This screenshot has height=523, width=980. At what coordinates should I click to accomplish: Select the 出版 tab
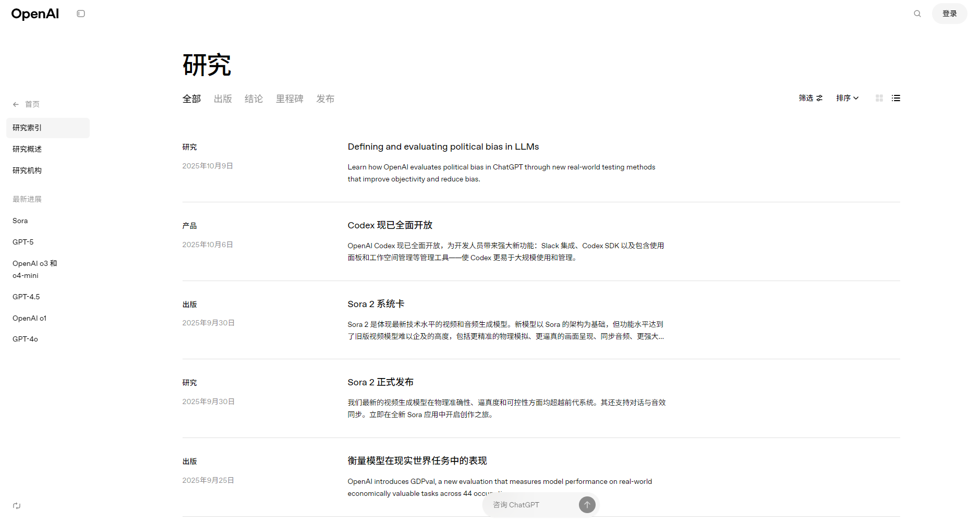[223, 99]
